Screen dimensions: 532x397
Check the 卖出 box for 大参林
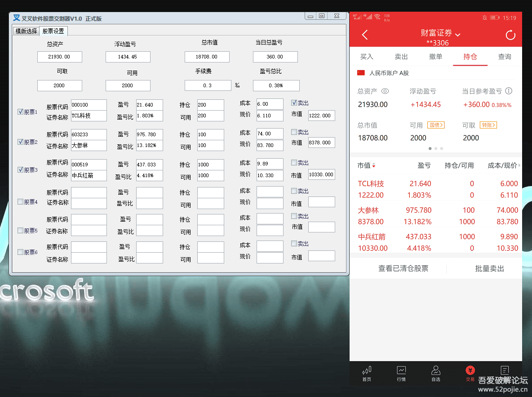coord(294,132)
